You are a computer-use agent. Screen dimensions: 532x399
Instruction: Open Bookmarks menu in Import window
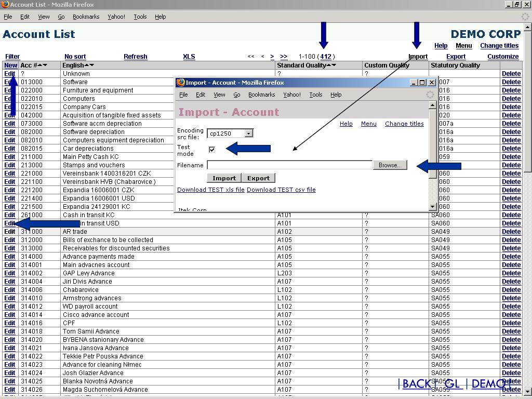tap(262, 95)
